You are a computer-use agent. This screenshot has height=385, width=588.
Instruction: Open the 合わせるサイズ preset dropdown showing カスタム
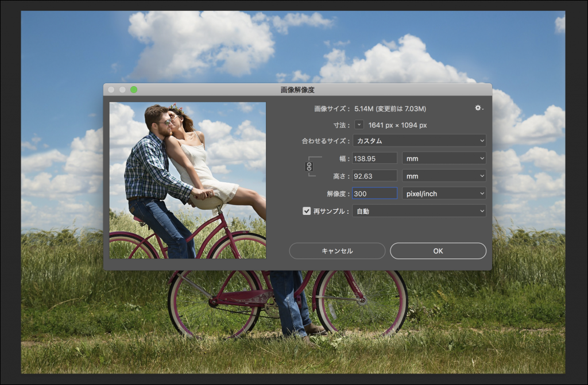tap(420, 141)
